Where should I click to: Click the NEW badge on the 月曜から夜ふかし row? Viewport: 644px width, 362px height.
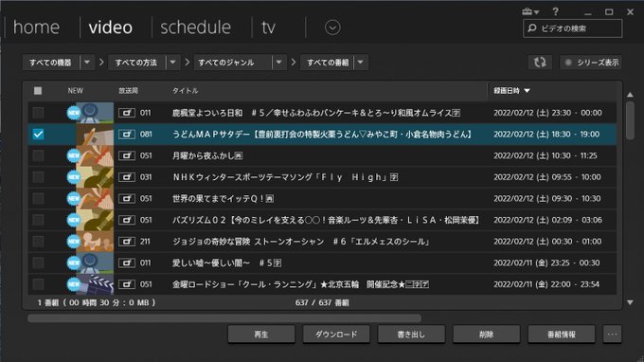pos(74,155)
